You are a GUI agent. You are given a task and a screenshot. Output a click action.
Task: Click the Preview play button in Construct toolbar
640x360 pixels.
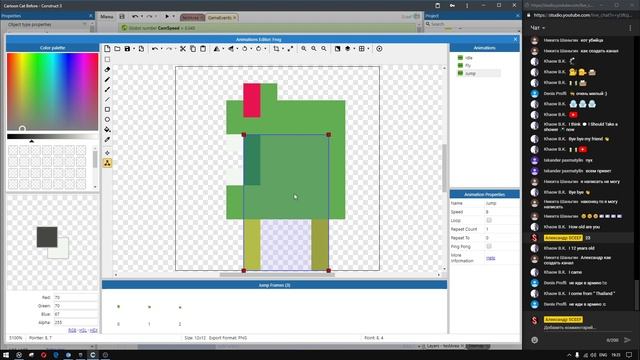167,17
